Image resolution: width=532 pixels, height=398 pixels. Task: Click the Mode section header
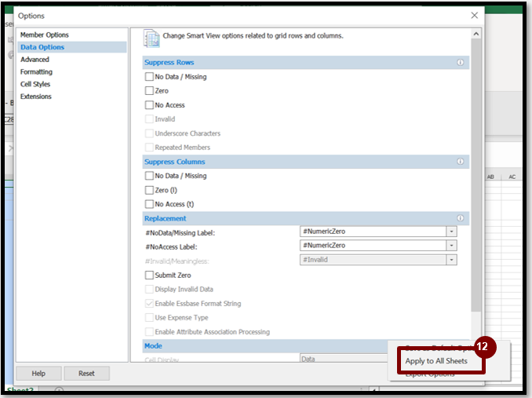(265, 345)
